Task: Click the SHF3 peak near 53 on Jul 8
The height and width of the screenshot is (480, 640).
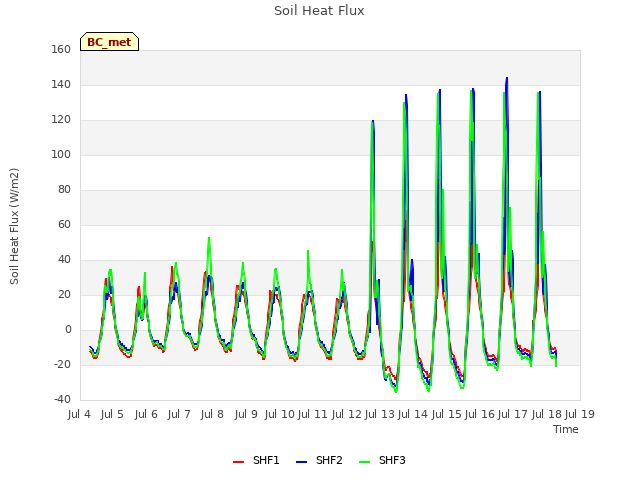Action: (209, 238)
